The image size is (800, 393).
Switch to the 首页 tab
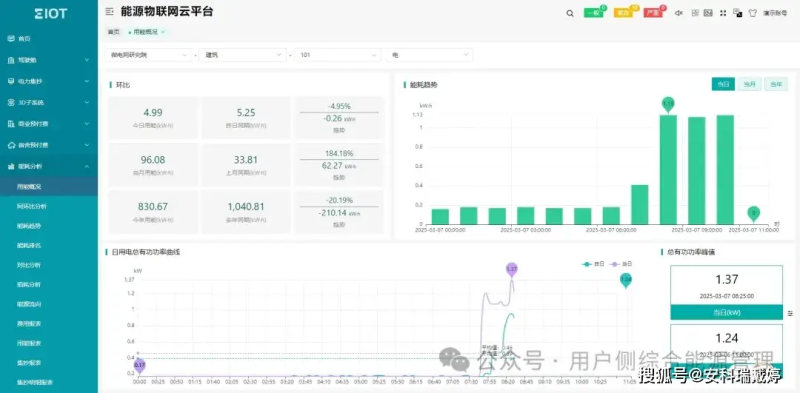tap(113, 32)
